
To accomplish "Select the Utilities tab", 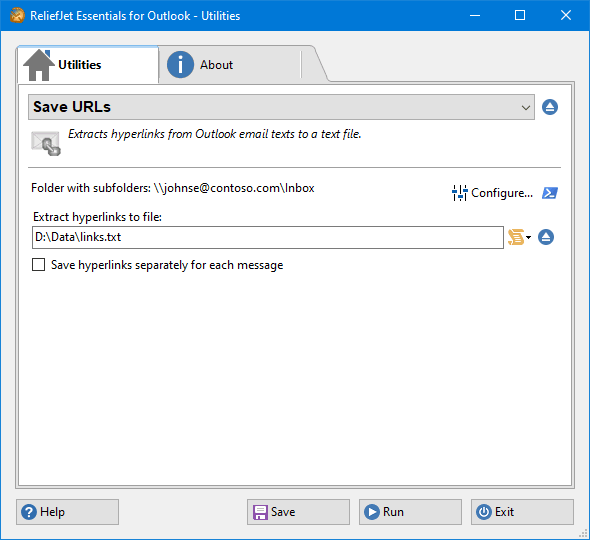I will click(88, 65).
